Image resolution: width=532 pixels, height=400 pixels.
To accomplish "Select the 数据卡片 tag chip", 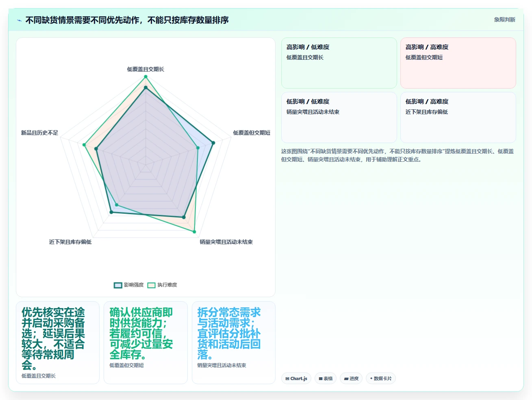I will coord(381,378).
